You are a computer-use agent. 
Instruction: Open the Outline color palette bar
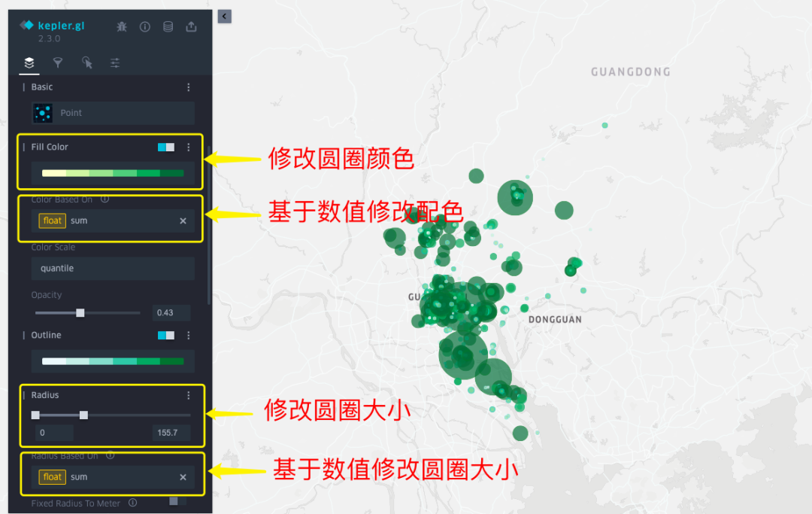click(x=113, y=361)
